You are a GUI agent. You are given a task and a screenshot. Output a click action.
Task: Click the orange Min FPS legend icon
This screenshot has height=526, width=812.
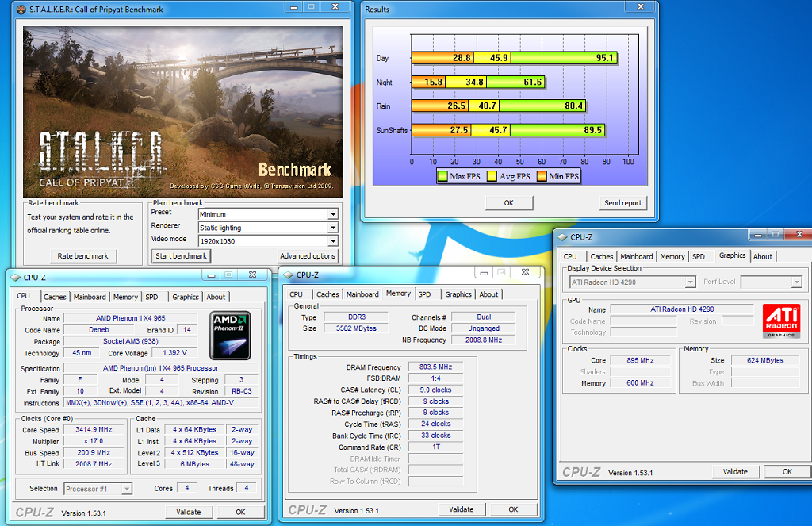tap(542, 176)
